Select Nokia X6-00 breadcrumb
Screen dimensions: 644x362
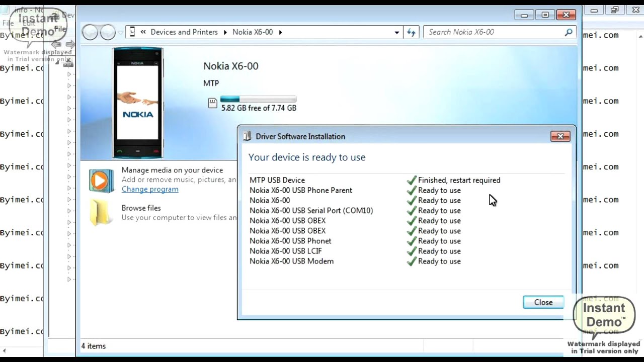(x=253, y=32)
